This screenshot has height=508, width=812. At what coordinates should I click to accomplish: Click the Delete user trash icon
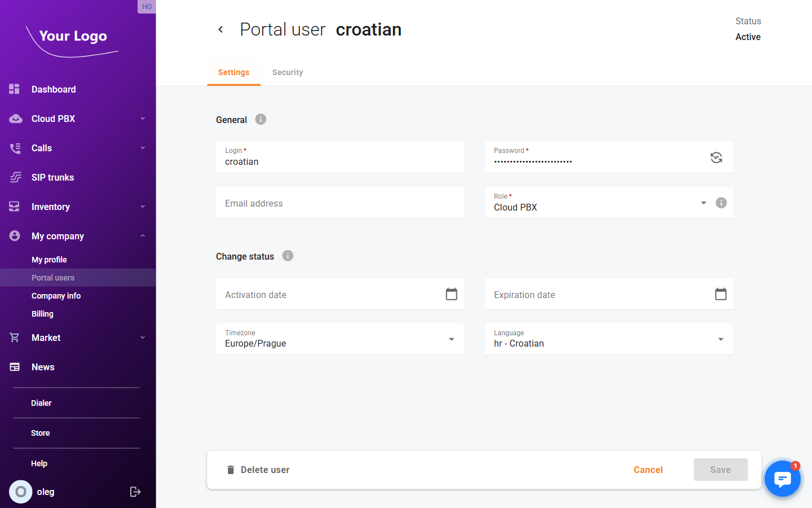(x=231, y=469)
